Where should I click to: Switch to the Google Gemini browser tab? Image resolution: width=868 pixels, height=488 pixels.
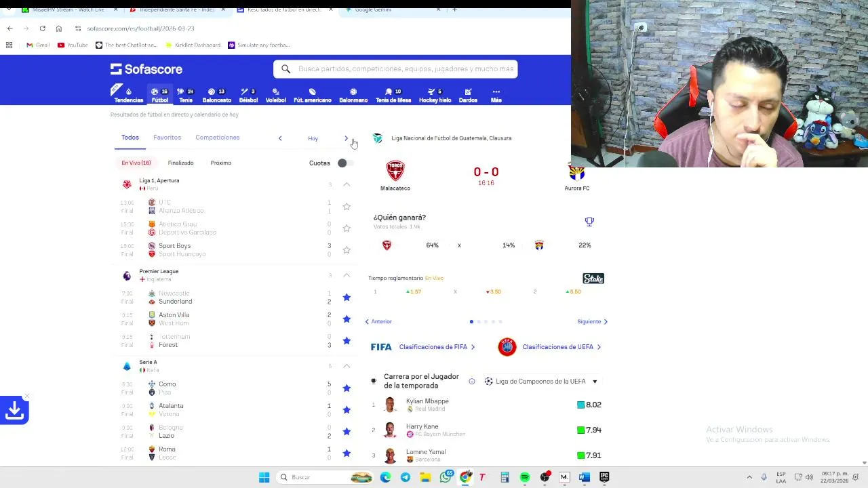(393, 9)
